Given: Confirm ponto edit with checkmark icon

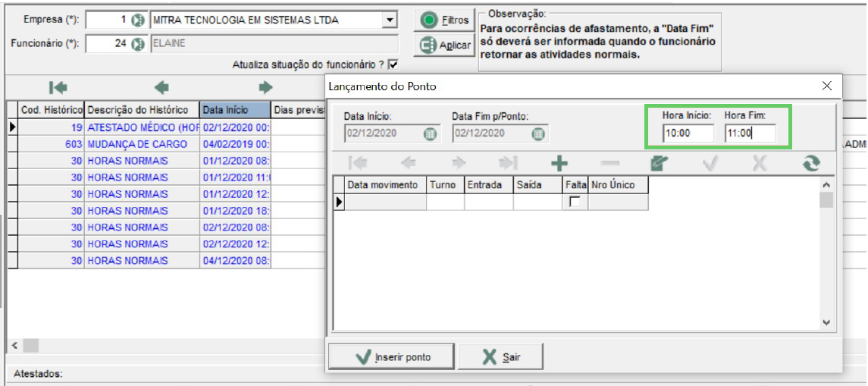Looking at the screenshot, I should coord(710,163).
